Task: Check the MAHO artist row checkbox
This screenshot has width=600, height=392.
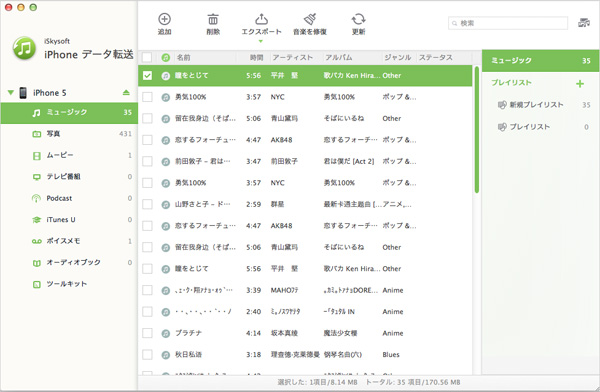Action: (x=147, y=290)
